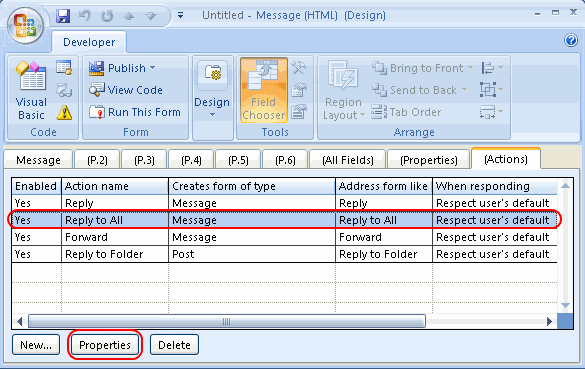Click the Redo arrow in the quick access toolbar
Viewport: 585px width, 369px height.
pos(107,16)
